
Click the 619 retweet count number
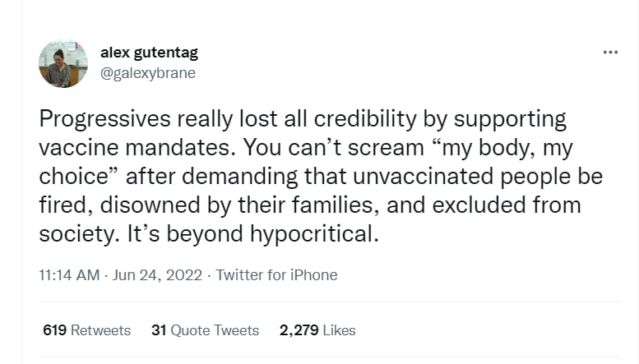point(54,330)
